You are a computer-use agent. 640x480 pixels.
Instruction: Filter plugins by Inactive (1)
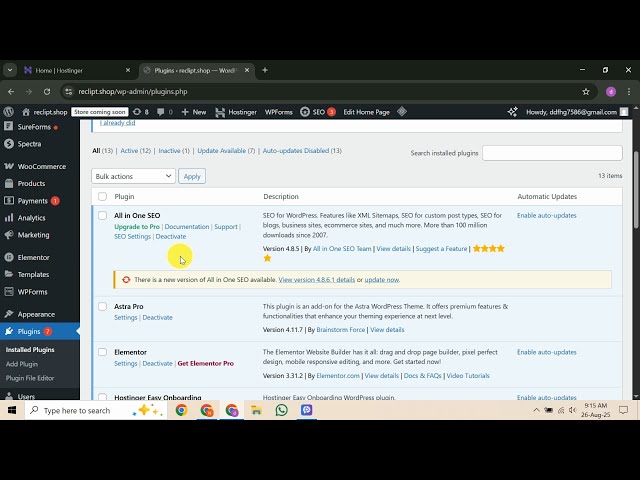pyautogui.click(x=174, y=151)
